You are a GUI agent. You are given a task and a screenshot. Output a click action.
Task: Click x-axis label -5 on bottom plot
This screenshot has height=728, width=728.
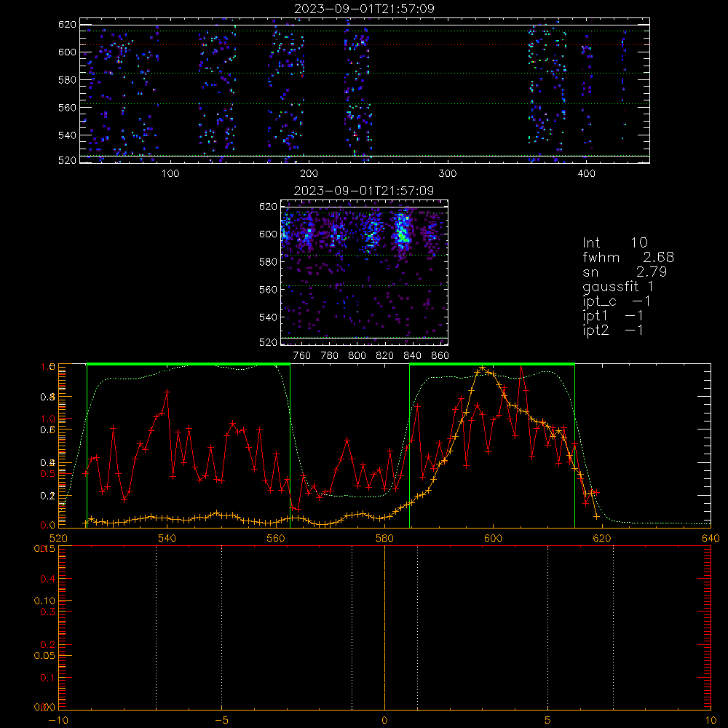[x=221, y=721]
